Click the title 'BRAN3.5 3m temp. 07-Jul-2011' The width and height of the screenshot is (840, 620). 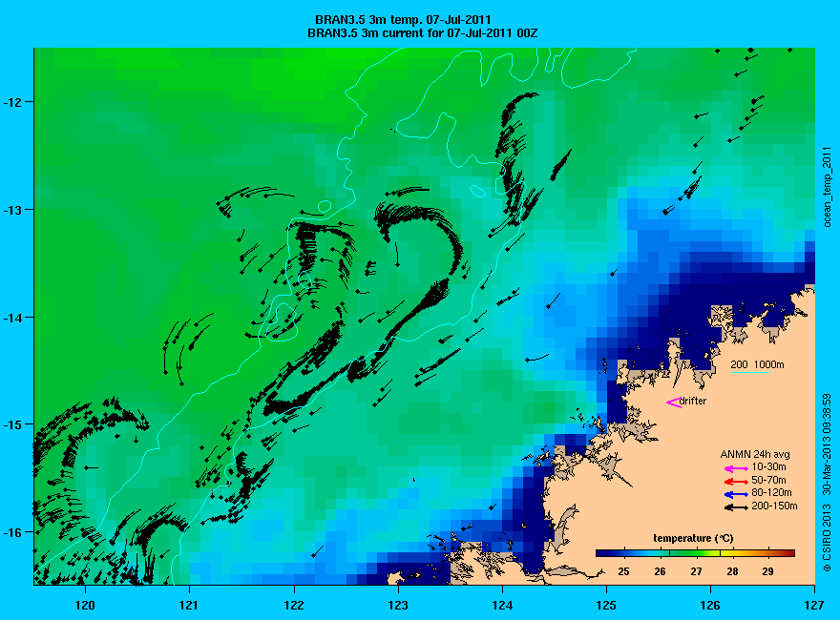coord(403,20)
